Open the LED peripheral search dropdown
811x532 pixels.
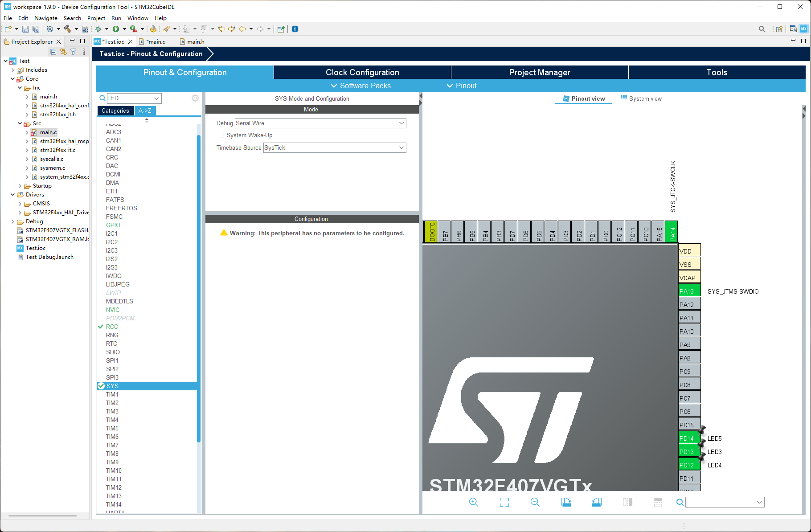pos(156,98)
